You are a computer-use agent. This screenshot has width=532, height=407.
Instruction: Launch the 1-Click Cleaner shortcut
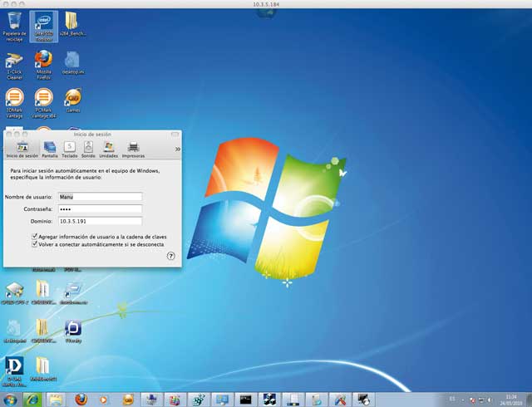14,66
